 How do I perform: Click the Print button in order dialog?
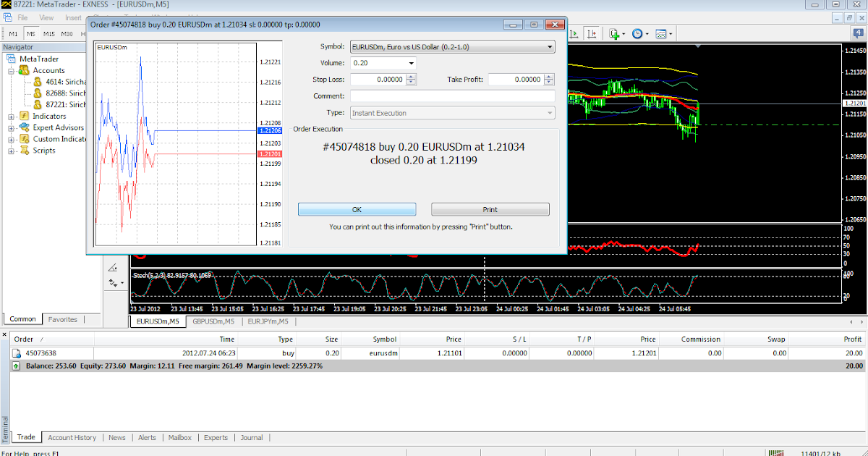point(490,209)
